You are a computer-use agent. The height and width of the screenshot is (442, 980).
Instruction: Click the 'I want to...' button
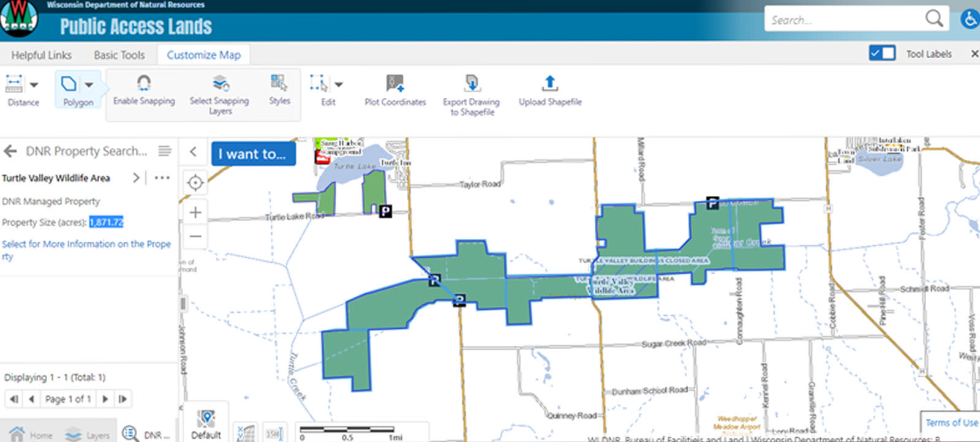[x=253, y=154]
